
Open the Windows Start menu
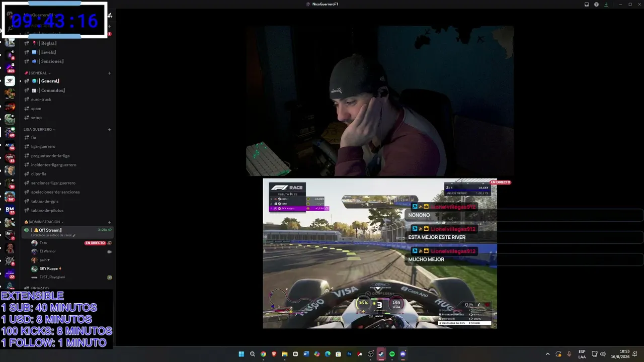pyautogui.click(x=241, y=354)
